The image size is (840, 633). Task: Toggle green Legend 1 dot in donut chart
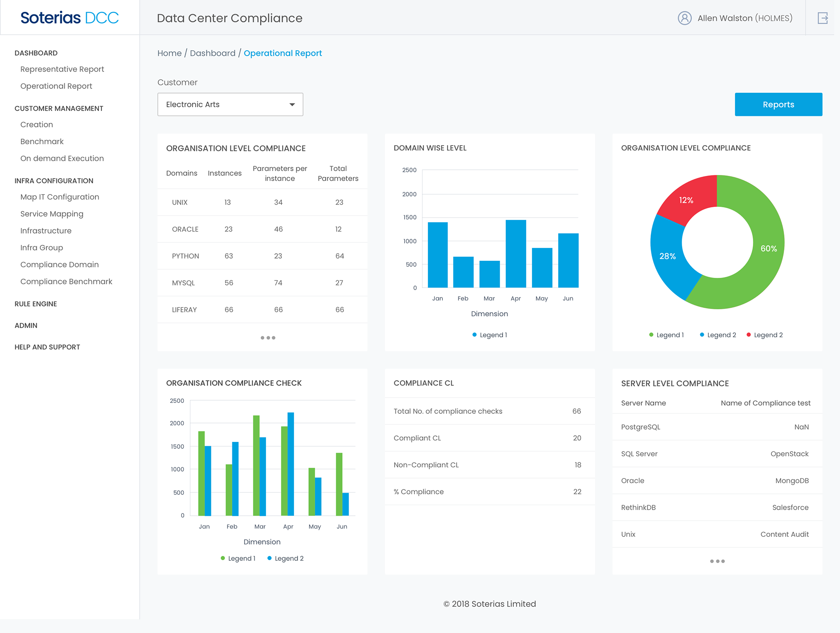[651, 335]
